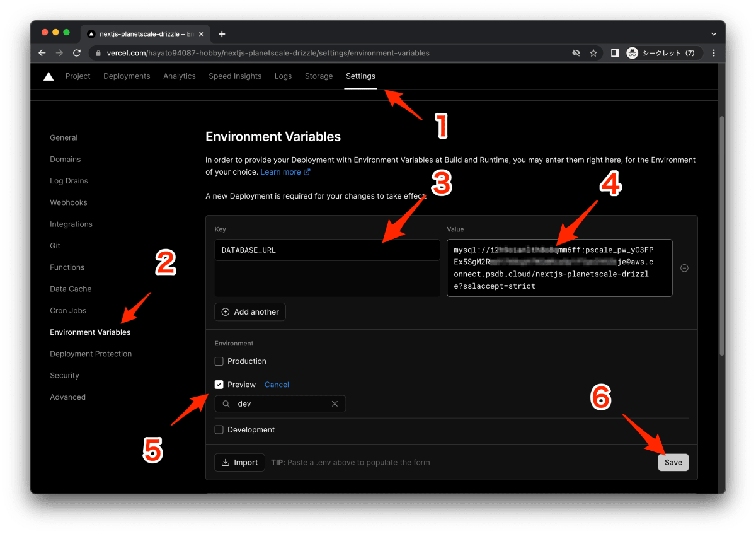Click the browser forward arrow
The width and height of the screenshot is (756, 534).
(x=59, y=53)
